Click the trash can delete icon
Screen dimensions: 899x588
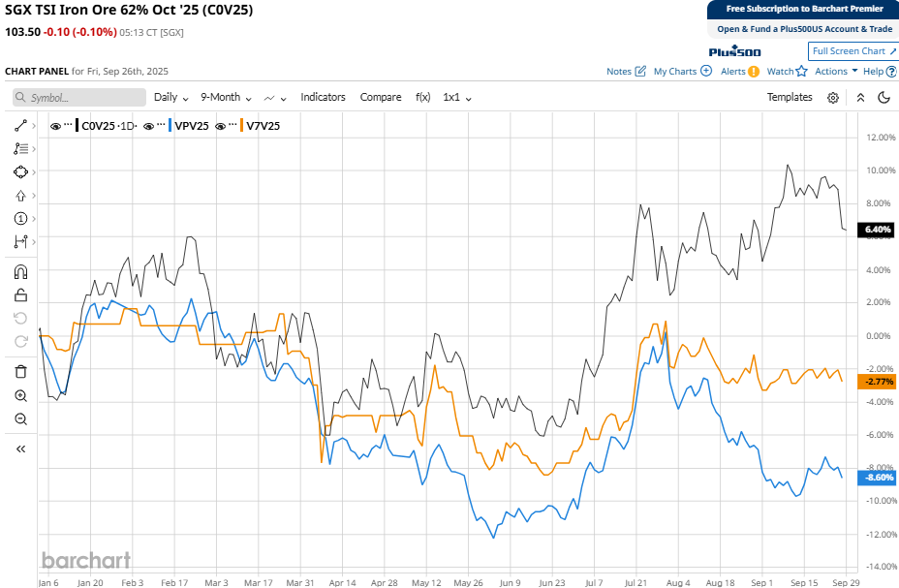point(20,371)
